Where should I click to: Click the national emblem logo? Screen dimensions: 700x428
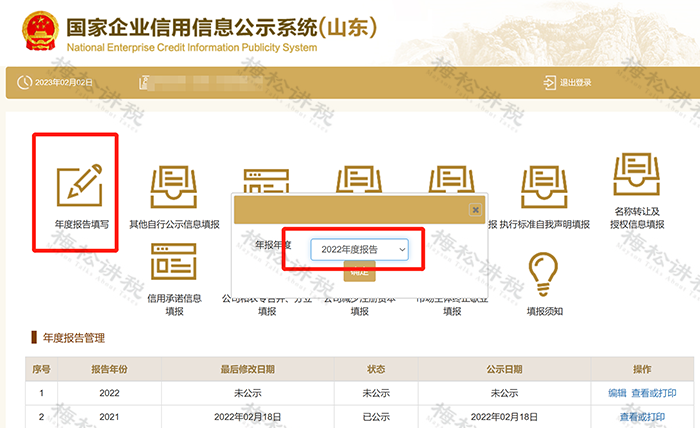click(x=40, y=31)
